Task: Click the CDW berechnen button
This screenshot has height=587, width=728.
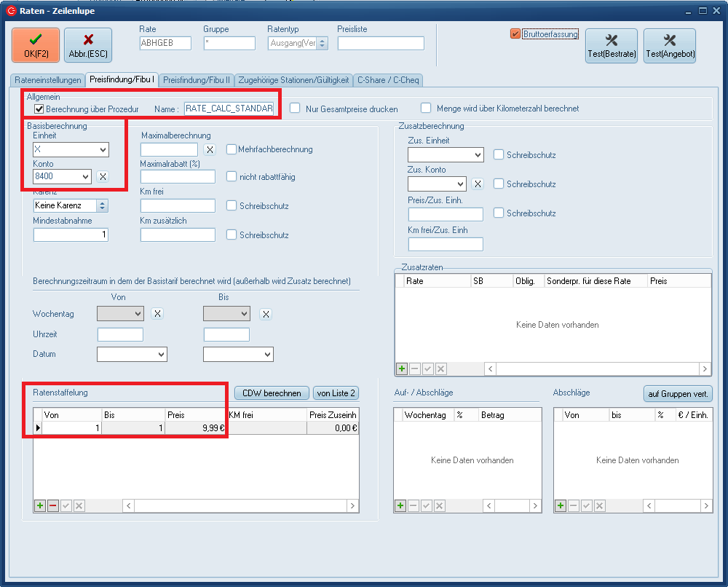Action: click(272, 393)
